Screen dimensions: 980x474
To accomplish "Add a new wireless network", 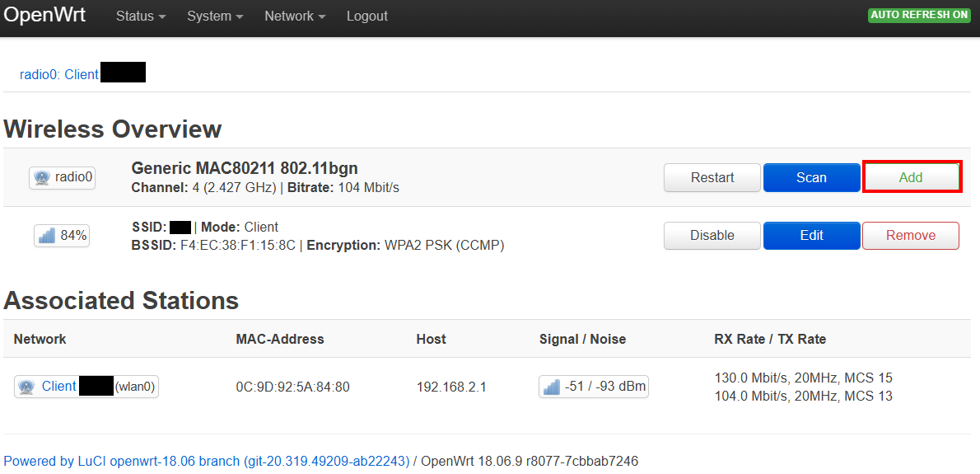I will pos(911,177).
